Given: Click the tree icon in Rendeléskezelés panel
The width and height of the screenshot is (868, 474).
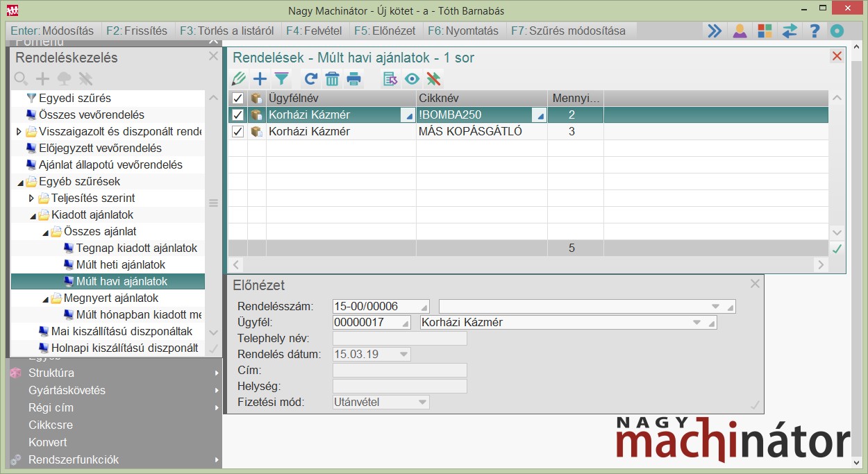Looking at the screenshot, I should point(64,78).
